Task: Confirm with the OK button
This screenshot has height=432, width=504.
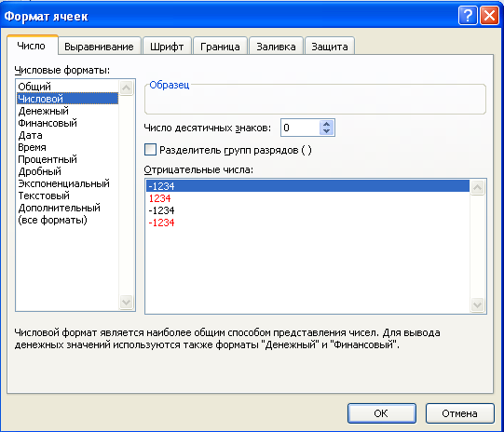Action: coord(382,413)
